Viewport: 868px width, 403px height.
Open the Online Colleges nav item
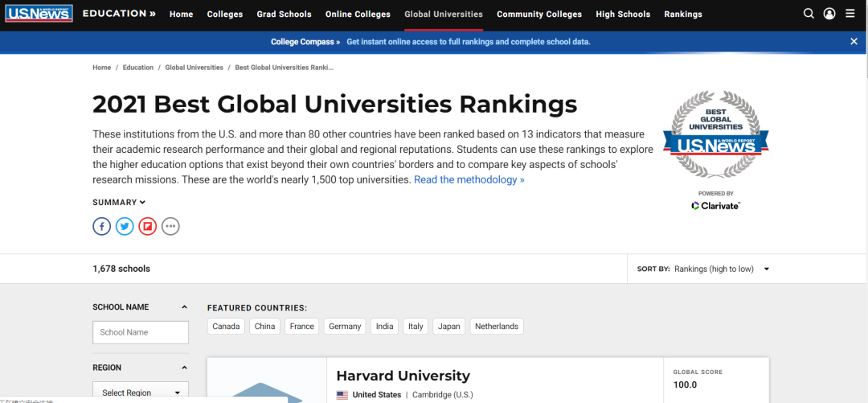[x=358, y=14]
